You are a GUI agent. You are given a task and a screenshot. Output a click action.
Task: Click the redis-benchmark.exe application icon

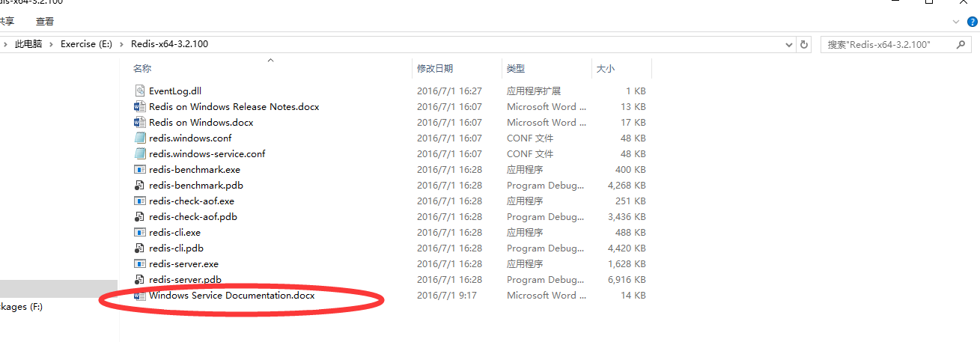point(139,169)
